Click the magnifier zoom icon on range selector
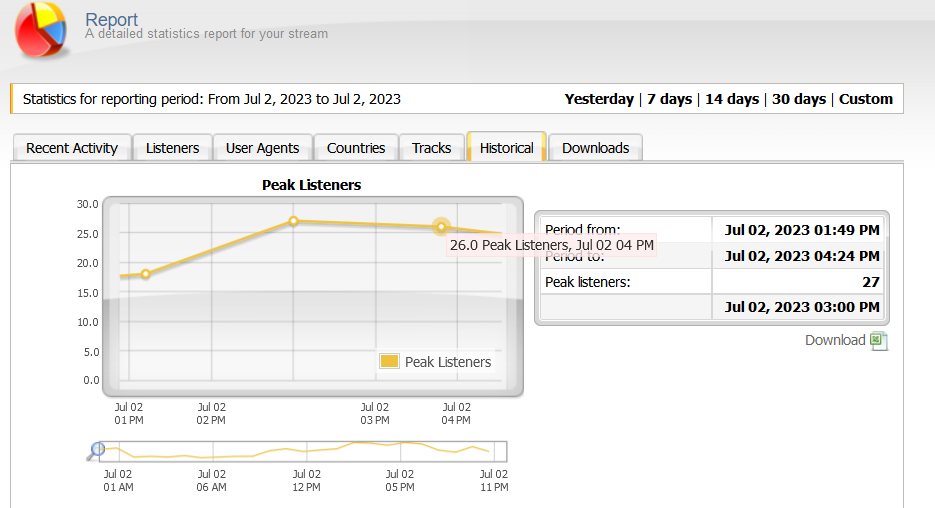The height and width of the screenshot is (508, 935). tap(96, 451)
